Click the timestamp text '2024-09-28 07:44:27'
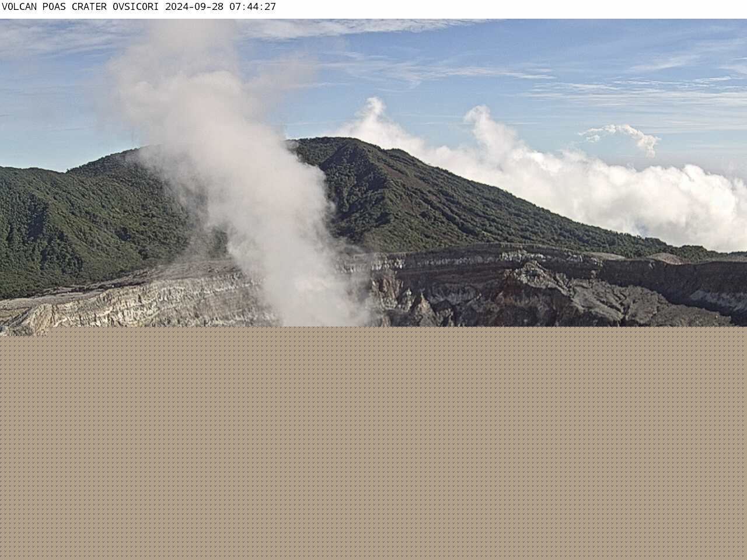 pyautogui.click(x=221, y=7)
